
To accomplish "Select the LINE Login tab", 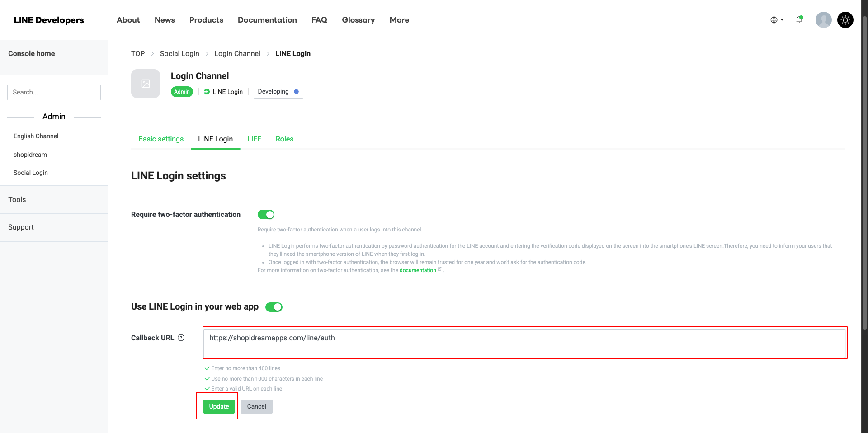I will [x=216, y=139].
